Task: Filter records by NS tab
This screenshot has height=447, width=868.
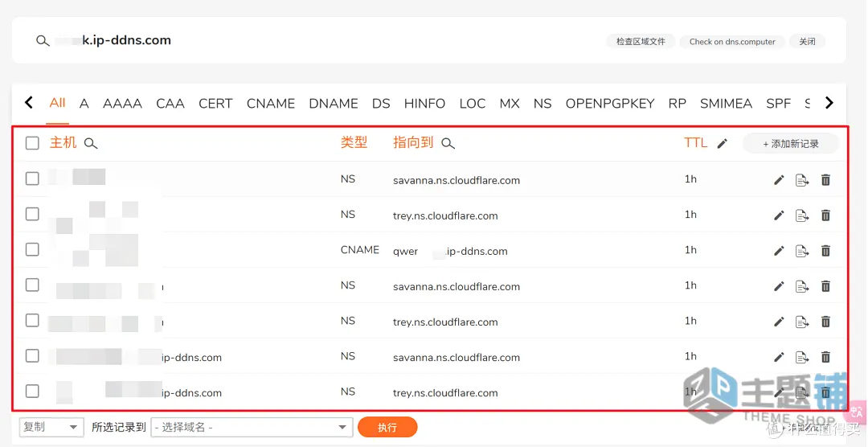Action: [x=542, y=104]
